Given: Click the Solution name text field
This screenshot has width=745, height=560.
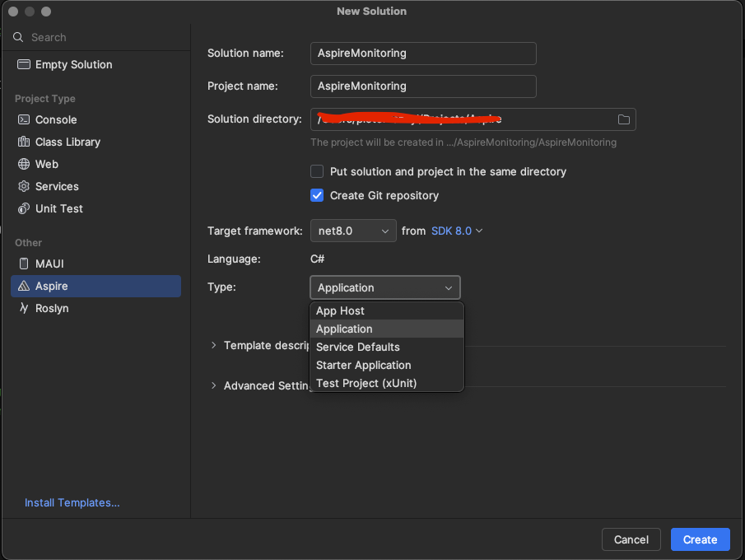Looking at the screenshot, I should click(x=423, y=54).
